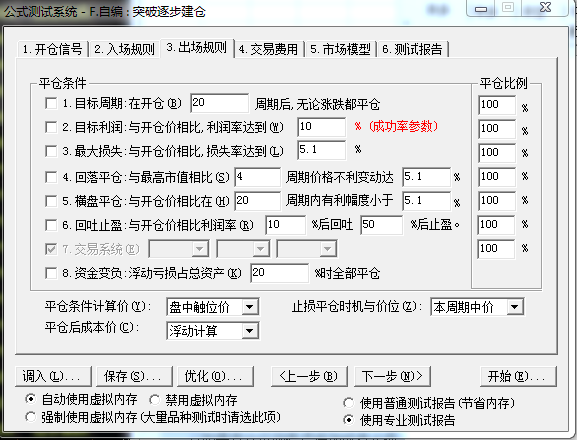
Task: Click the 周期内有利幅度小于 percent field
Action: [426, 201]
